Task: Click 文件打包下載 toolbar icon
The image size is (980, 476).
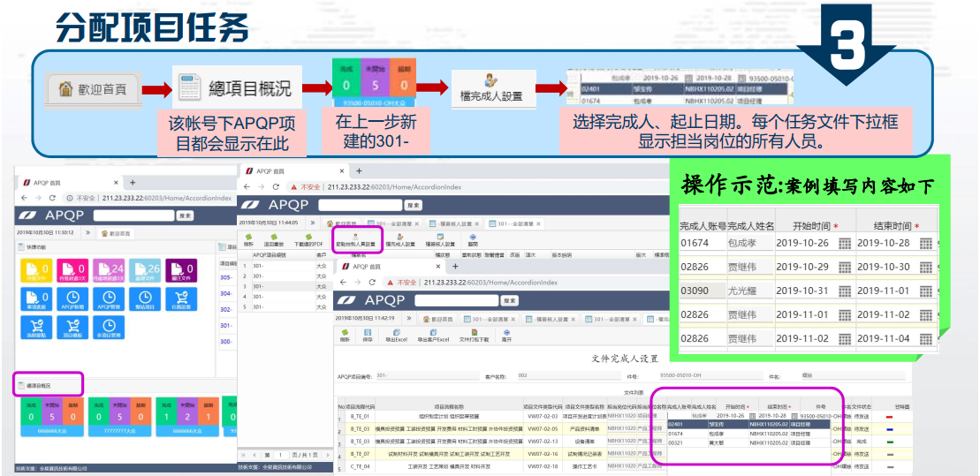Action: pos(475,336)
